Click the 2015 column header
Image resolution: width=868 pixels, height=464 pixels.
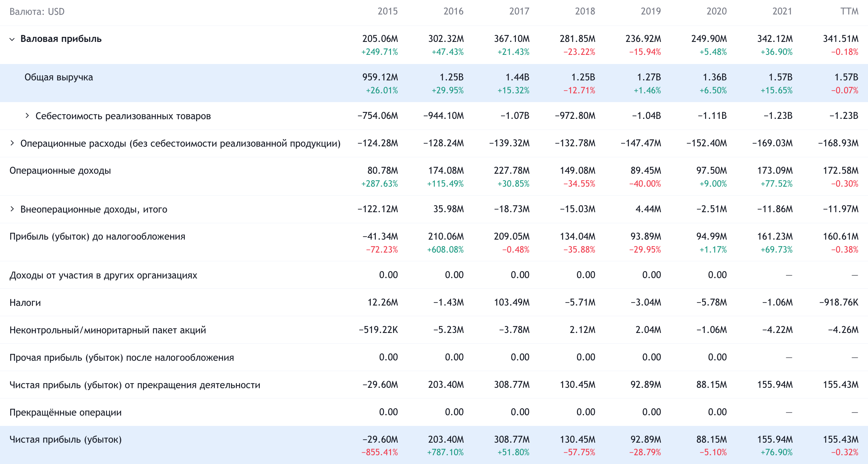pos(388,11)
